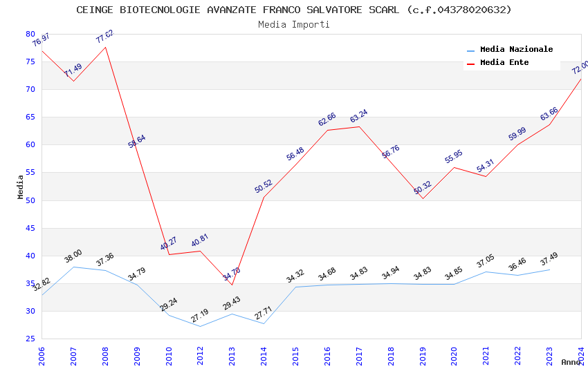Click the red data label 34.70

coord(232,274)
